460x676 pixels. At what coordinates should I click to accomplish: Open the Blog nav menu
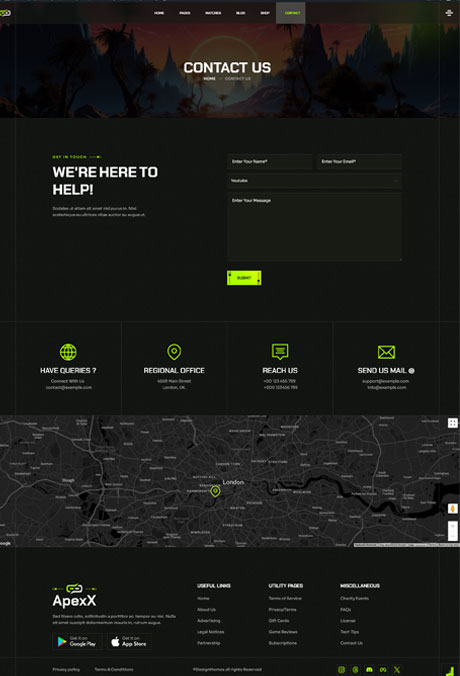point(241,13)
